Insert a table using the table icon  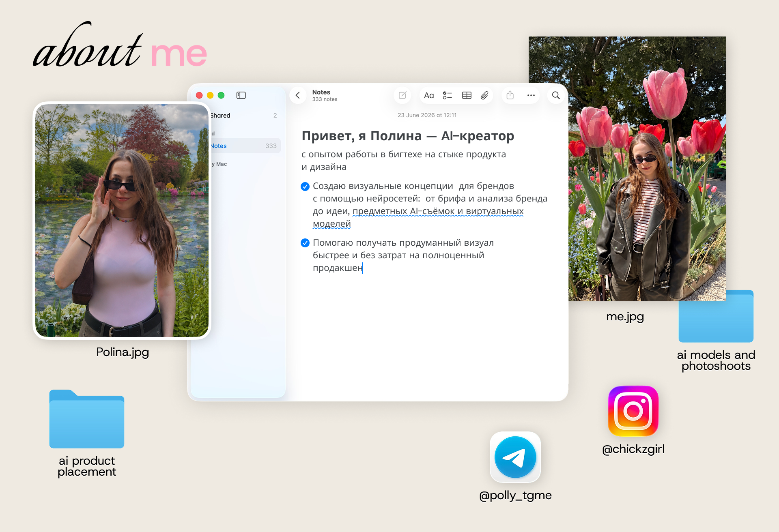(467, 95)
